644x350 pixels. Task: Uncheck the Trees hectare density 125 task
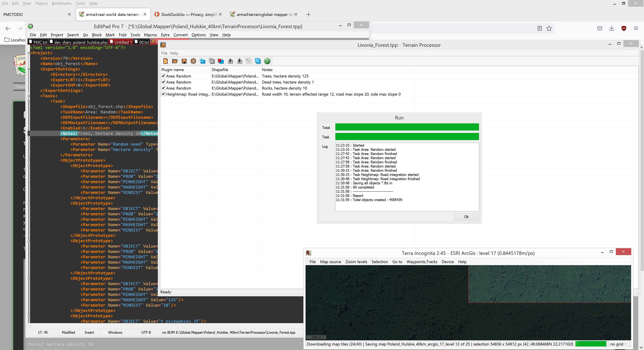click(163, 76)
